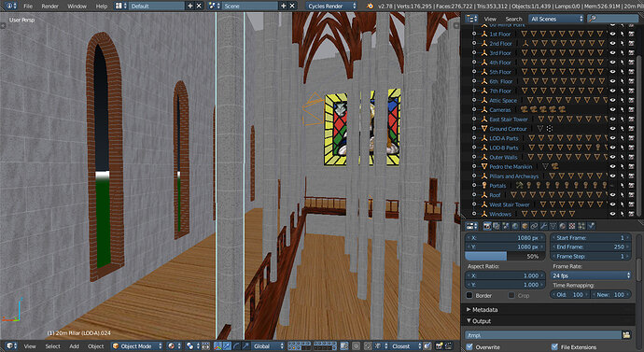This screenshot has width=644, height=352.
Task: Open the outliner Search menu
Action: coord(513,19)
